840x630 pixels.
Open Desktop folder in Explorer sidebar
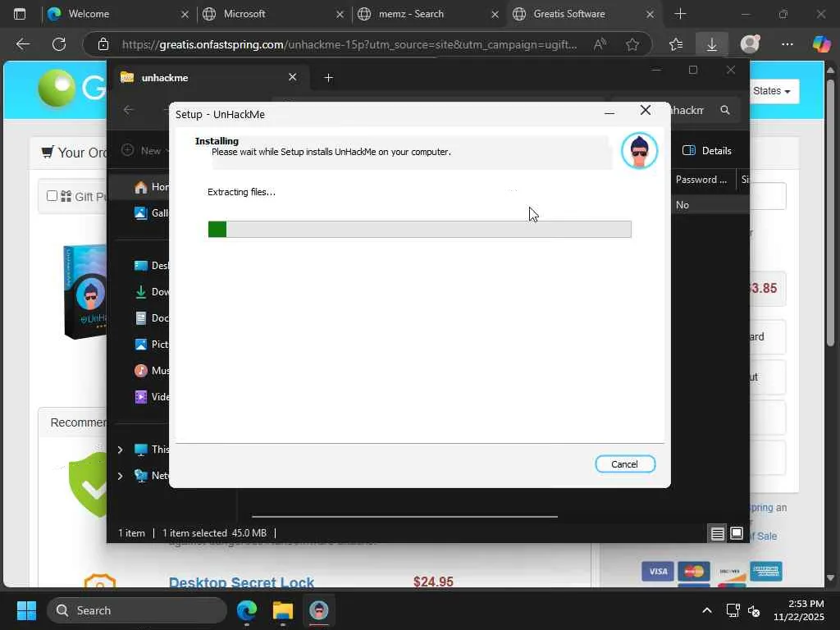point(151,266)
